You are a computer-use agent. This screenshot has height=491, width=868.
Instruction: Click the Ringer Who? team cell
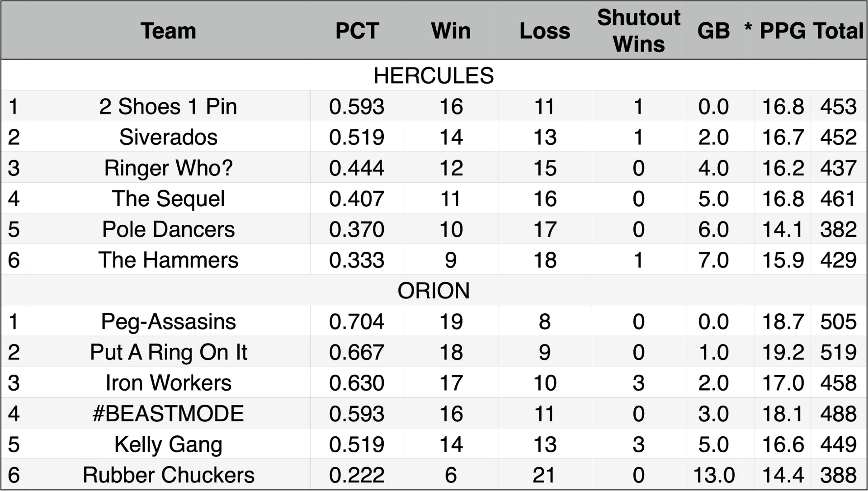click(x=168, y=168)
